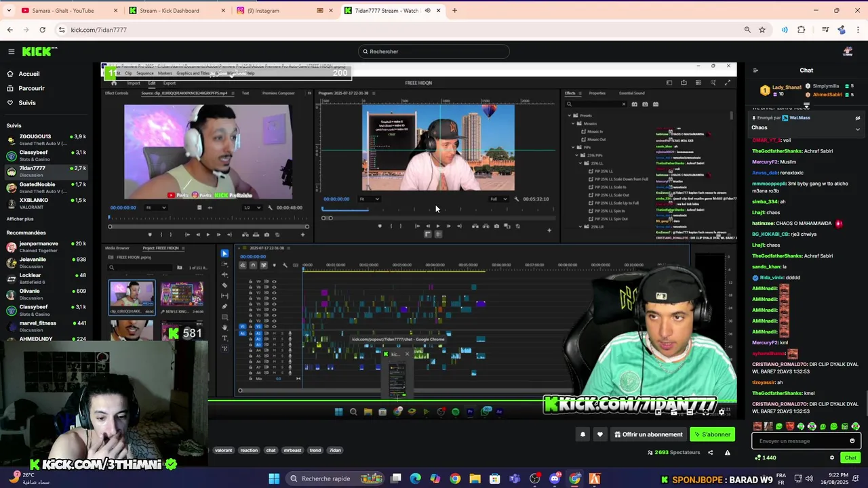Viewport: 868px width, 488px height.
Task: Open Microsoft Edge from the taskbar
Action: click(x=416, y=479)
